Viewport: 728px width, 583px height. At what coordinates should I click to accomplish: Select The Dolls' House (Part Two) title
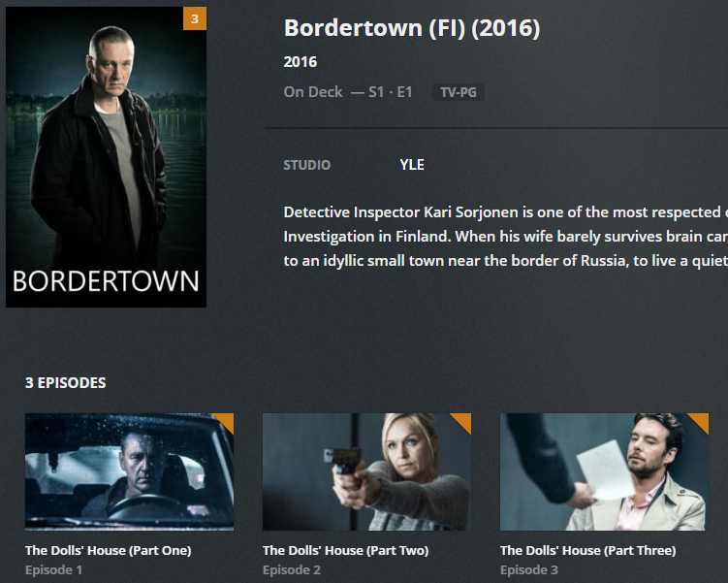(346, 550)
